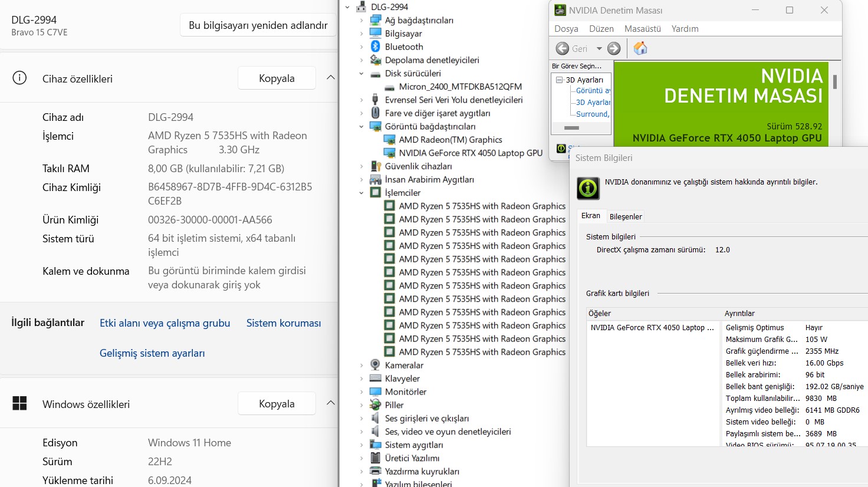
Task: Click the home icon in NVIDIA toolbar
Action: 640,48
